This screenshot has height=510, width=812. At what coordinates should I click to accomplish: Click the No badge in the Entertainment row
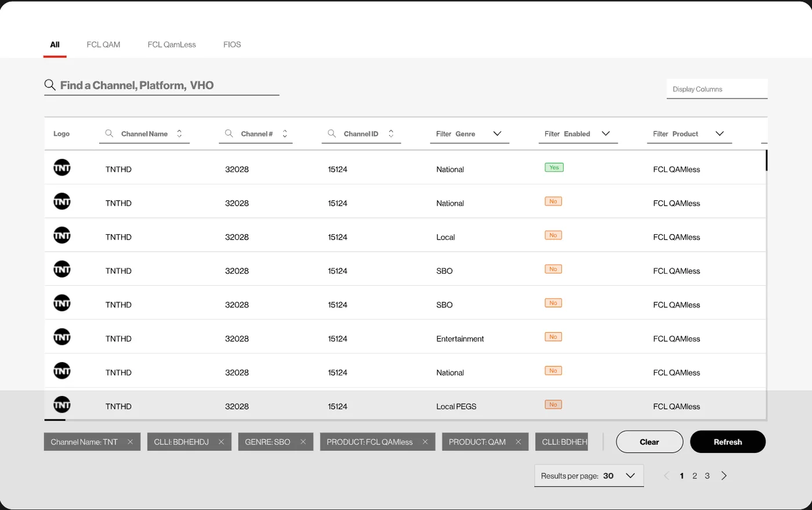coord(553,337)
